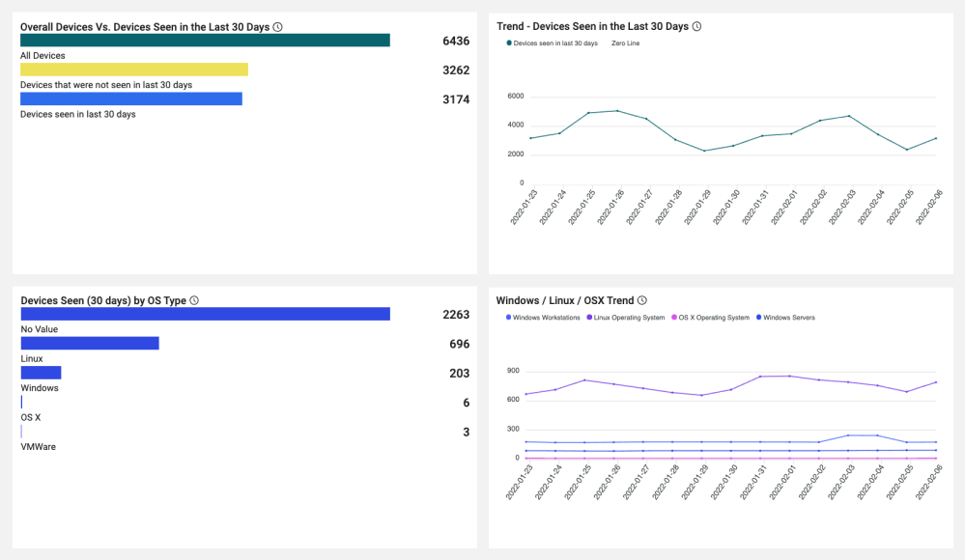The width and height of the screenshot is (965, 560).
Task: Click VMWare count value 3
Action: click(467, 432)
